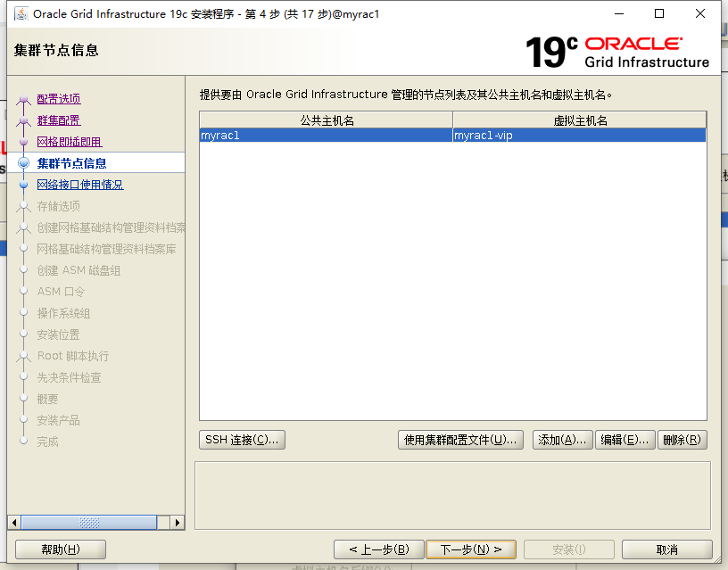The image size is (728, 570).
Task: Maximize the installer window
Action: (658, 14)
